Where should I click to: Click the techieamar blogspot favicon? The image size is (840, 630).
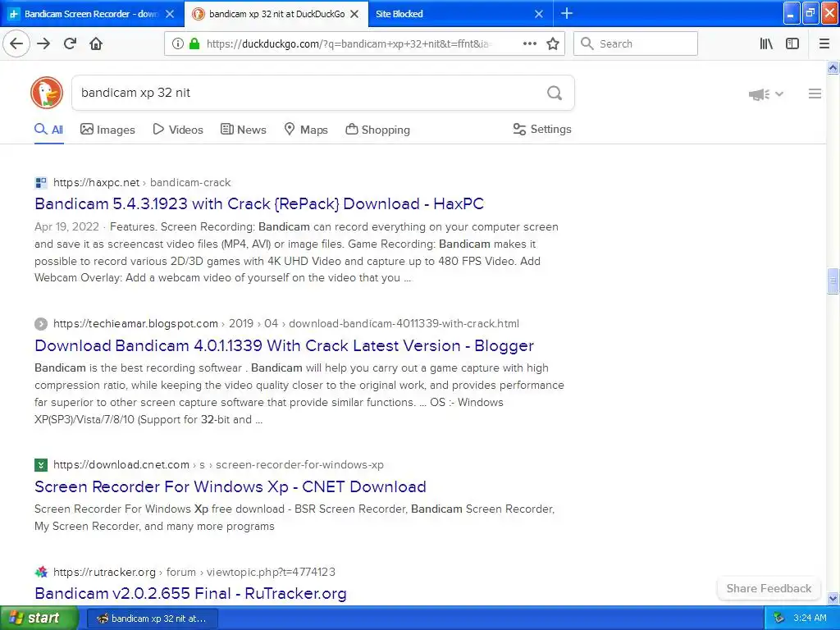pyautogui.click(x=41, y=323)
